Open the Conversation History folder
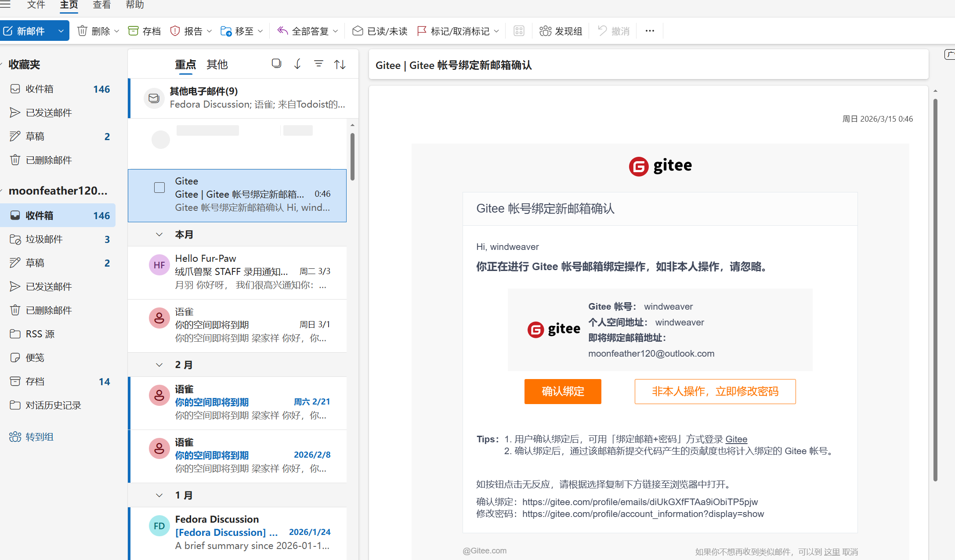The height and width of the screenshot is (560, 955). click(x=58, y=405)
